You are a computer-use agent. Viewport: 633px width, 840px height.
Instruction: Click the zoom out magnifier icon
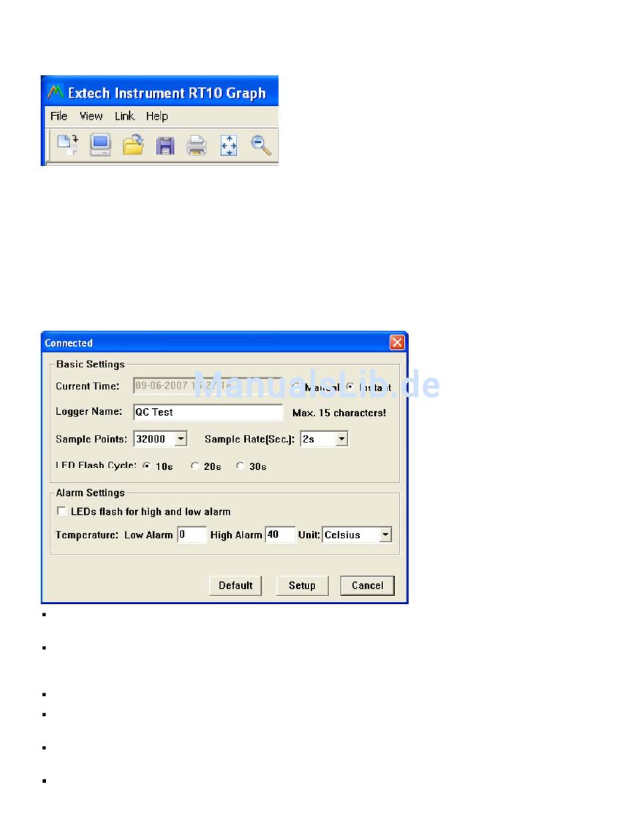pyautogui.click(x=261, y=145)
